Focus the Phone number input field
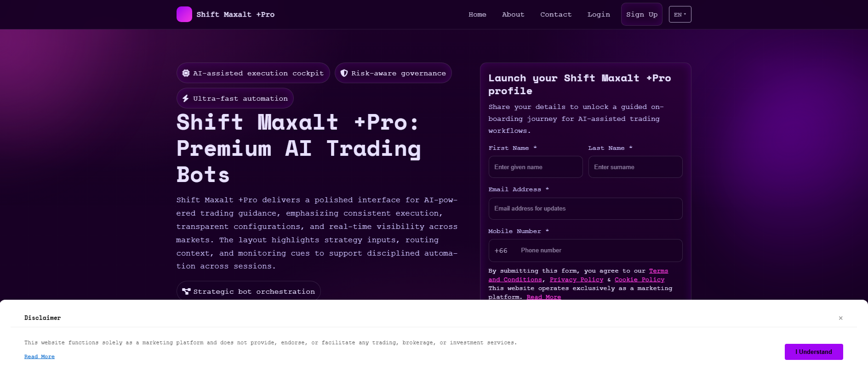This screenshot has height=376, width=868. click(x=598, y=251)
